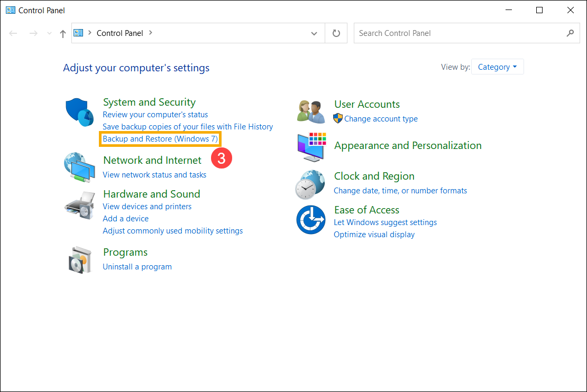This screenshot has width=587, height=392.
Task: Click Review your computer's status
Action: (x=154, y=114)
